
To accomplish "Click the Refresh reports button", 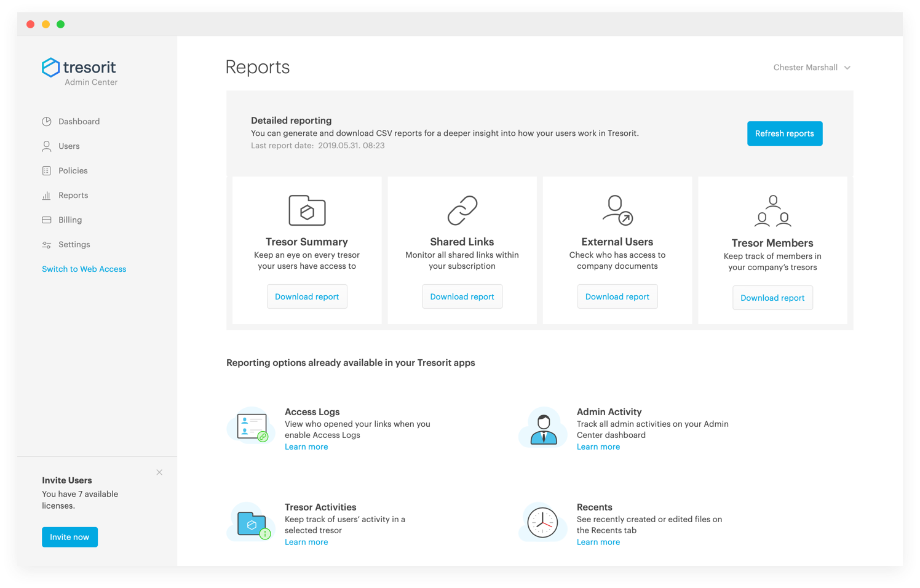I will click(785, 133).
